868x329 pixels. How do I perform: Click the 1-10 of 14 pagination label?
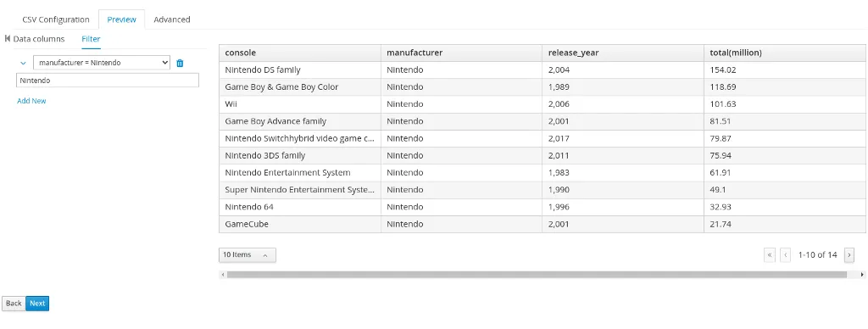pos(817,254)
